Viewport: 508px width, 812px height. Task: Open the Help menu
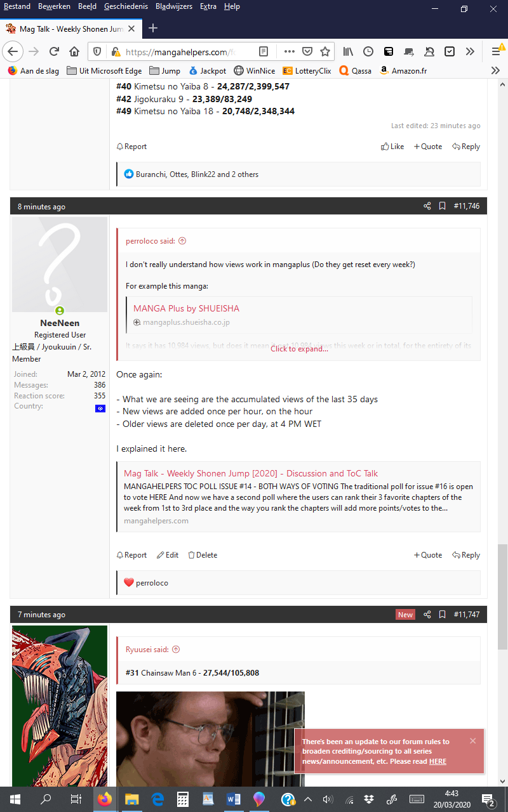[x=232, y=6]
